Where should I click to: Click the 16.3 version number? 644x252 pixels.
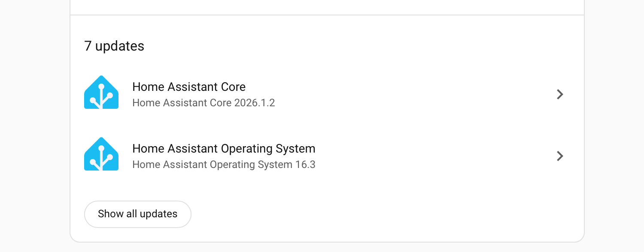pos(305,165)
